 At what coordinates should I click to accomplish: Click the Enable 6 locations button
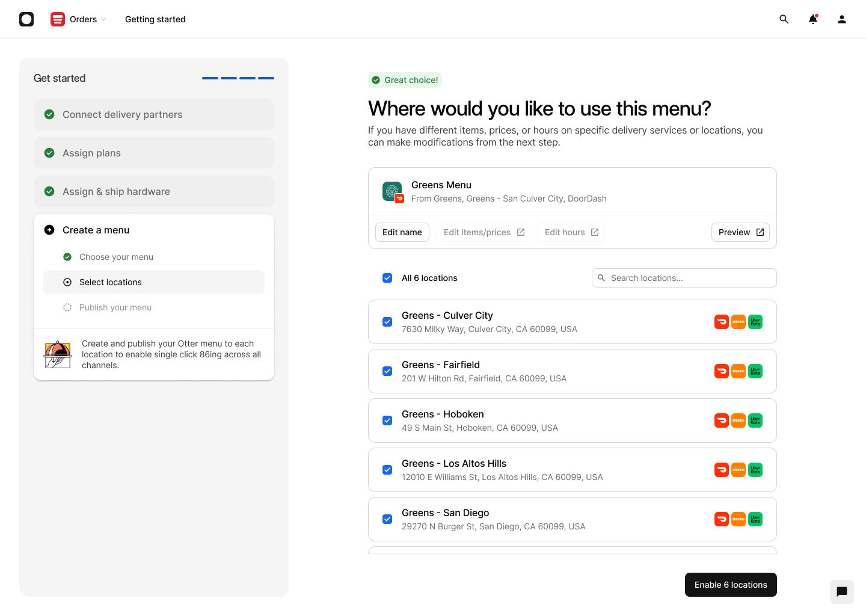pos(731,584)
